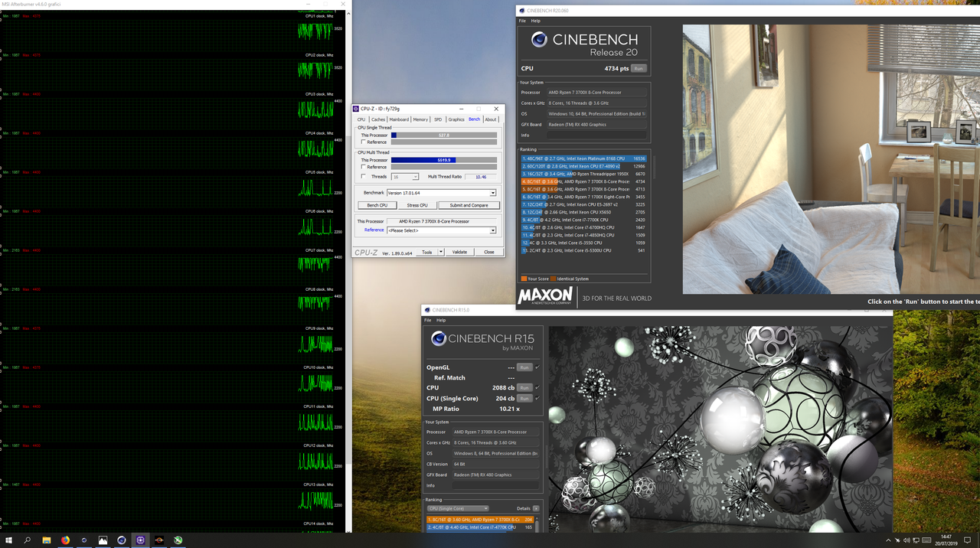The height and width of the screenshot is (548, 980).
Task: Run the OpenGL test in Cinebench R15
Action: click(524, 367)
